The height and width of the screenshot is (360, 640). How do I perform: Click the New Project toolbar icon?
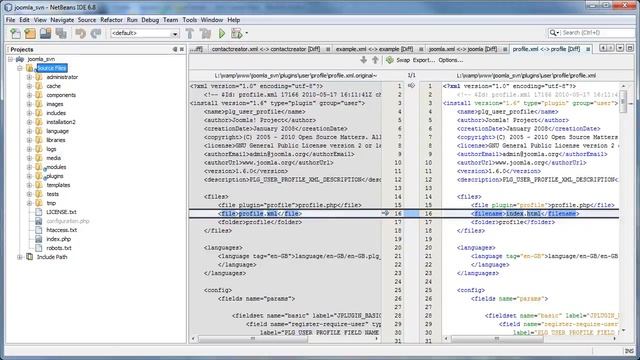point(30,33)
